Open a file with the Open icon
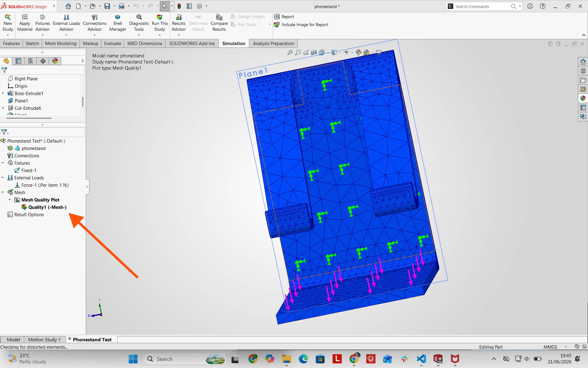Viewport: 588px width, 368px height. click(x=93, y=6)
